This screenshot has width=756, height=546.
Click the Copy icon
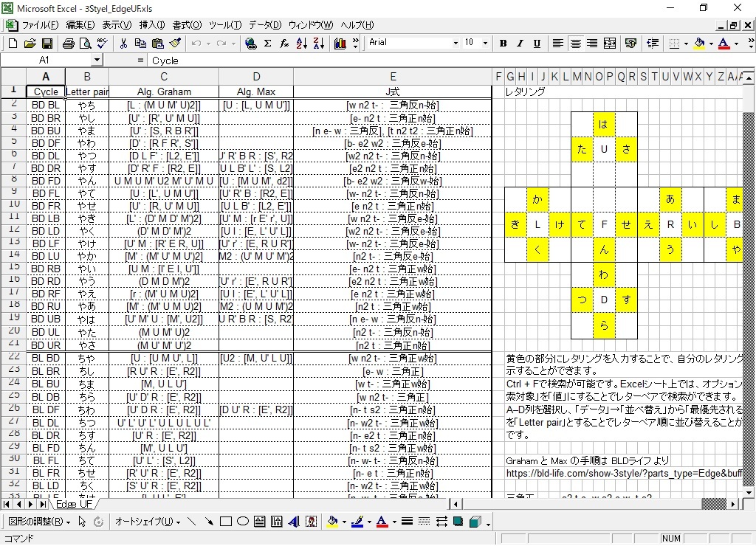pos(140,44)
